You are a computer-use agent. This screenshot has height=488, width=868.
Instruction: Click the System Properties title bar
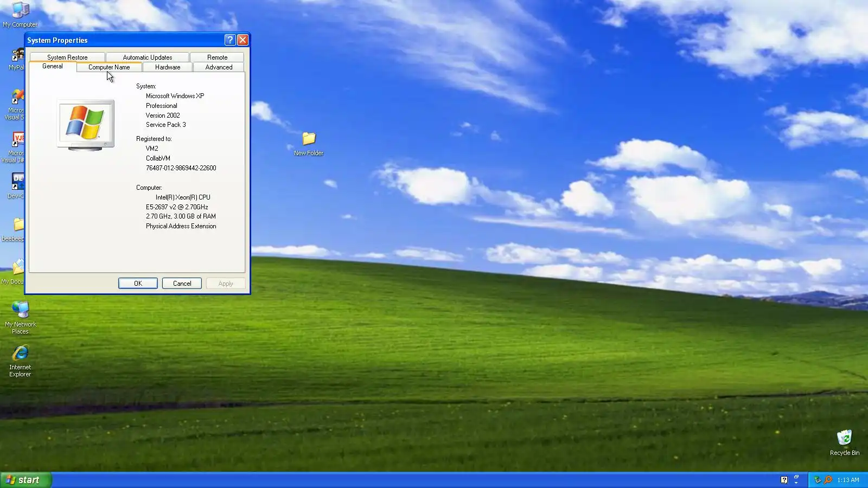point(124,40)
